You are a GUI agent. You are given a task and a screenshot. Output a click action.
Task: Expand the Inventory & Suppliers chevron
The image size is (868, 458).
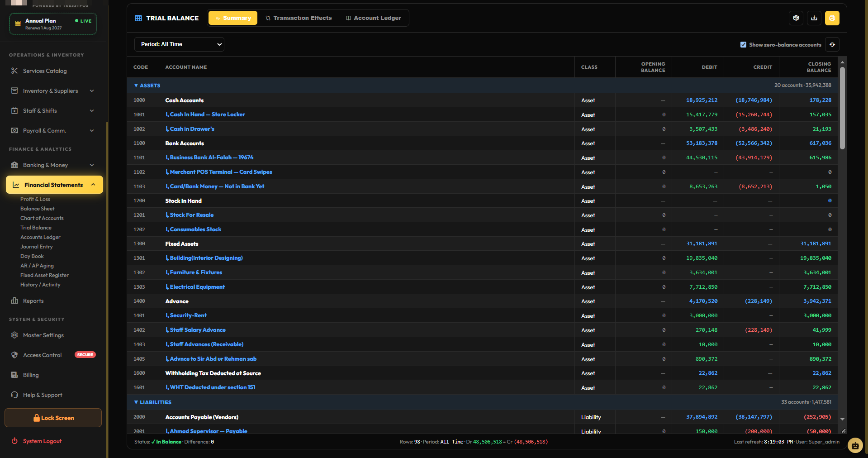coord(92,91)
